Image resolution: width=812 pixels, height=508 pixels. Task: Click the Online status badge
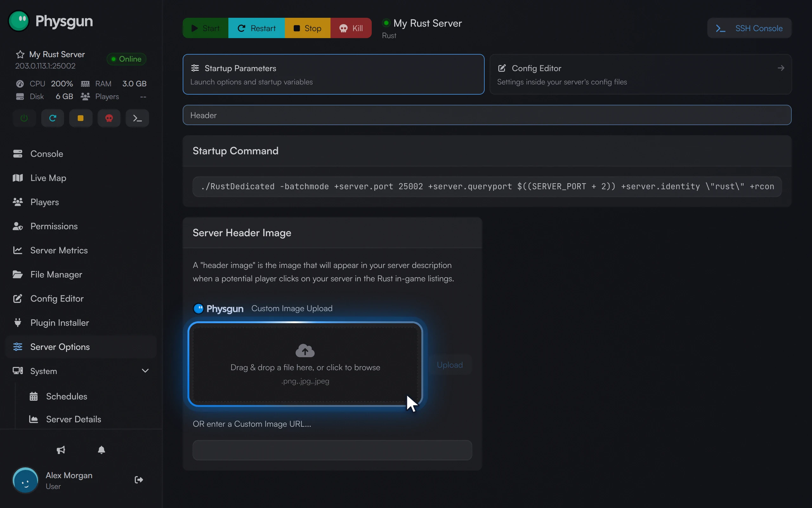[127, 59]
